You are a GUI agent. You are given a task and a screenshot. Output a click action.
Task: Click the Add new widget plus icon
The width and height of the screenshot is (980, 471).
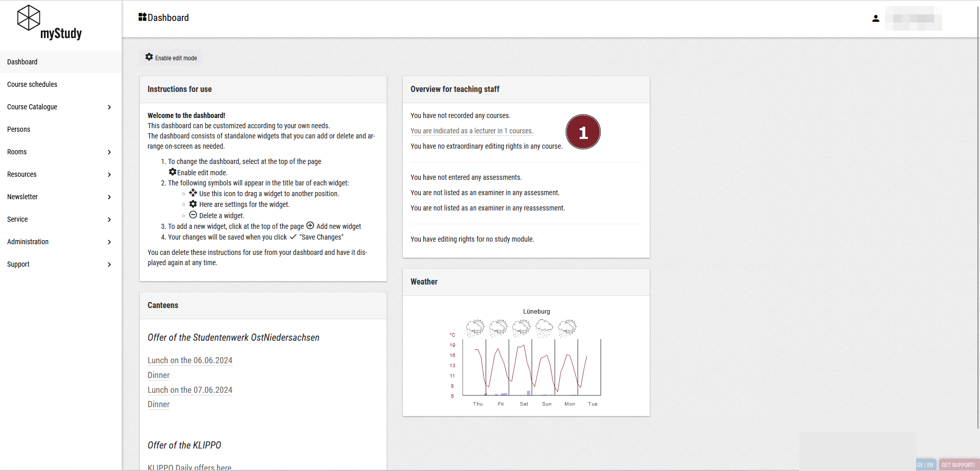tap(310, 226)
